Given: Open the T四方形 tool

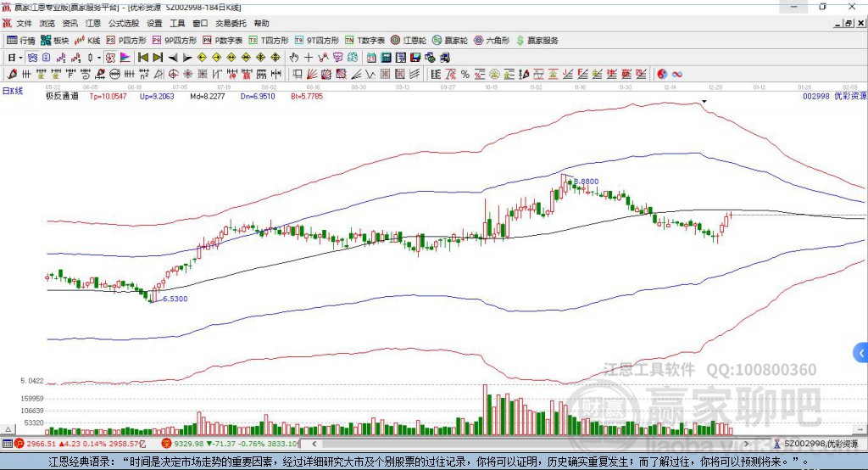Looking at the screenshot, I should click(x=269, y=41).
